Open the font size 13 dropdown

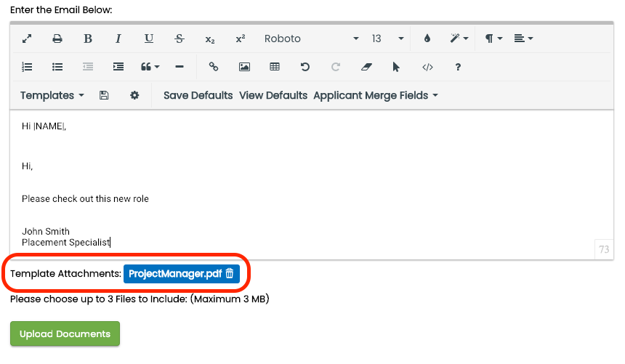pos(387,39)
